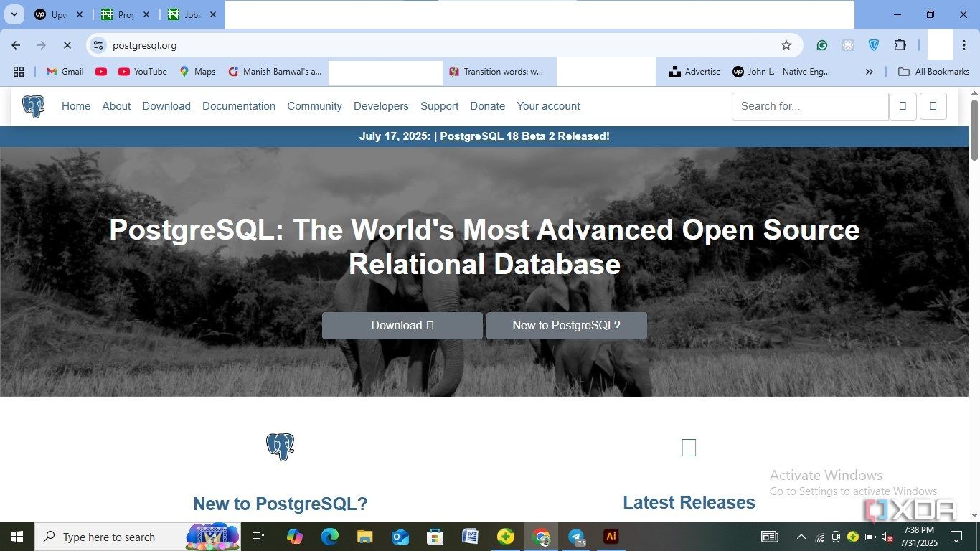The height and width of the screenshot is (551, 980).
Task: Open Microsoft Store from the taskbar
Action: point(435,537)
